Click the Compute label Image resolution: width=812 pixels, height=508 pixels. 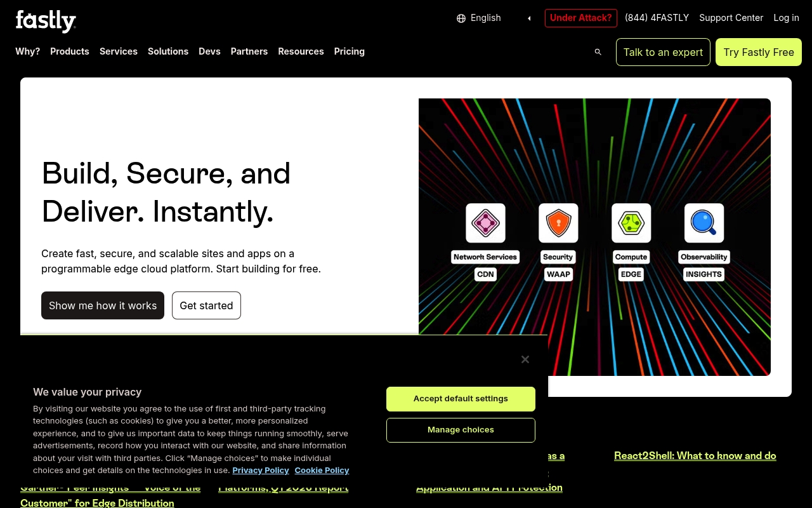[631, 257]
